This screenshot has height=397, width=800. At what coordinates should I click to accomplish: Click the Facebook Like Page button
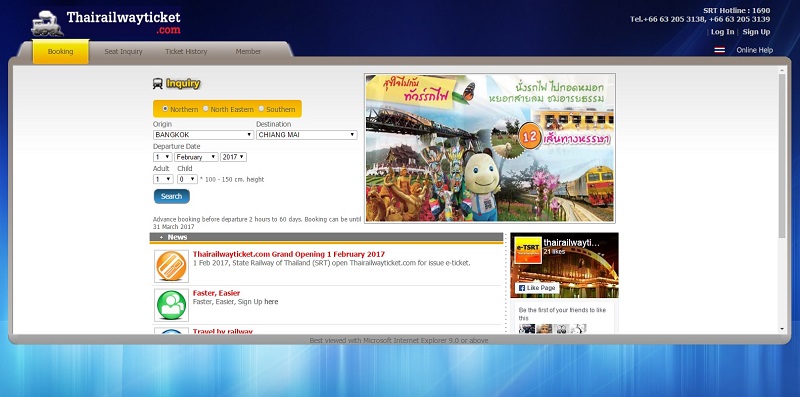coord(537,288)
